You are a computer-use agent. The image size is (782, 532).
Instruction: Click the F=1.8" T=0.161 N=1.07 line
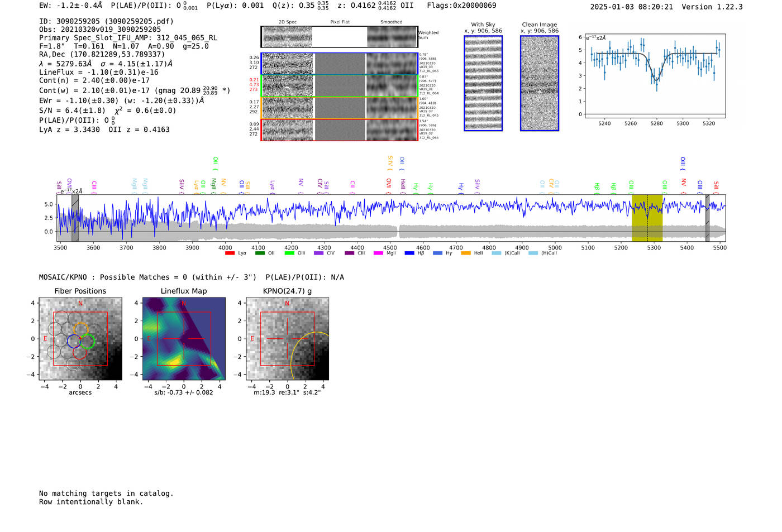pos(124,46)
